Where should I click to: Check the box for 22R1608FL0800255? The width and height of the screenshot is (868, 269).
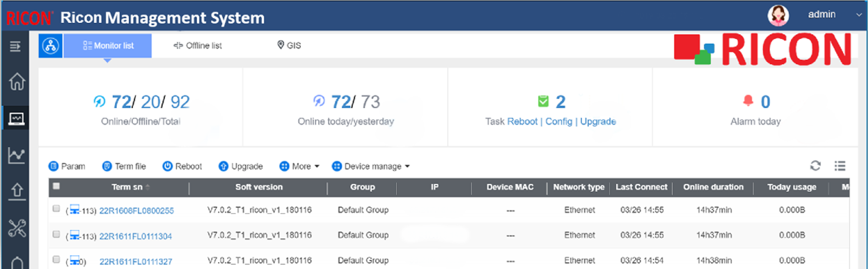(x=56, y=208)
